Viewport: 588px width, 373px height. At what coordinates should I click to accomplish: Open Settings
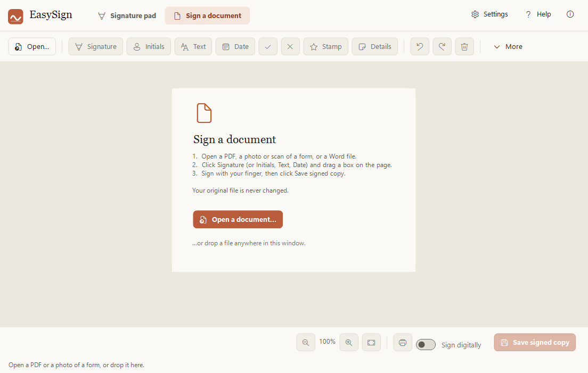(489, 14)
